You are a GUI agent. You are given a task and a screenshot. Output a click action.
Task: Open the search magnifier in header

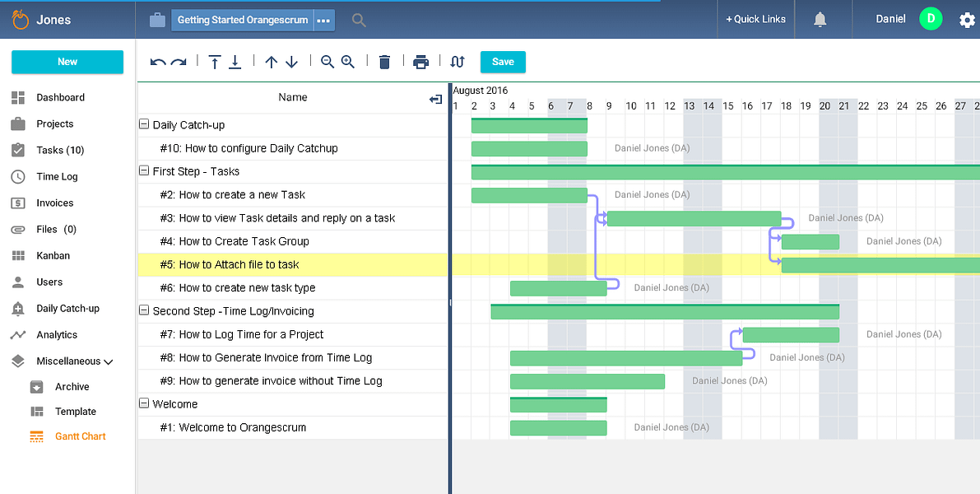(x=359, y=20)
